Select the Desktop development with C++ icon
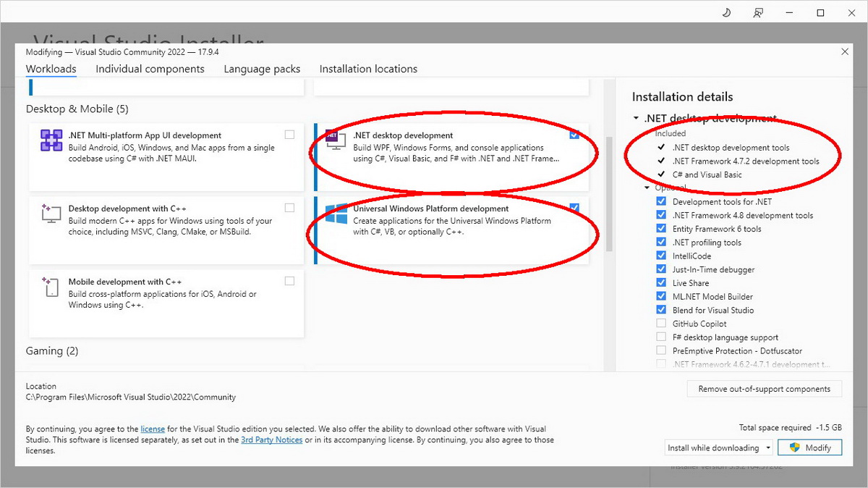 click(x=51, y=214)
